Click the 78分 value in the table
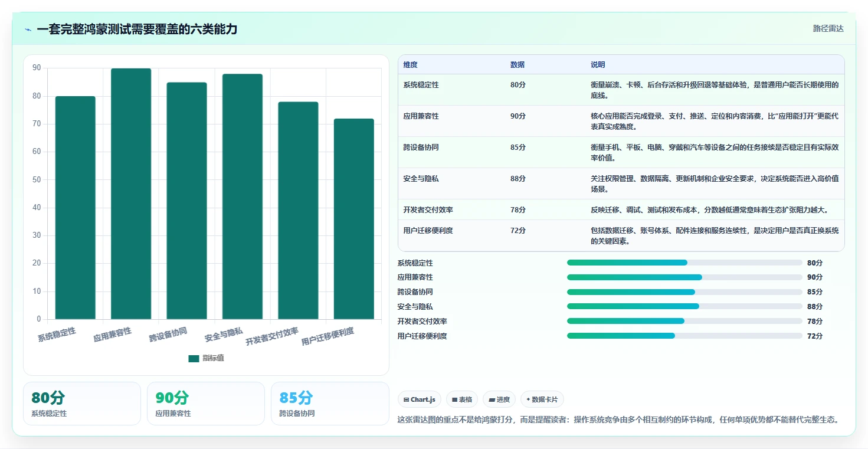 click(518, 210)
